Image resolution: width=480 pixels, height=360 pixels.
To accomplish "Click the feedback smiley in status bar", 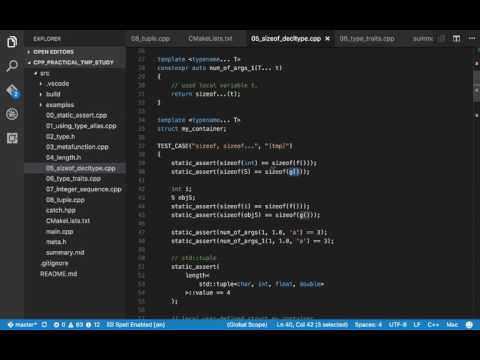I will (469, 325).
